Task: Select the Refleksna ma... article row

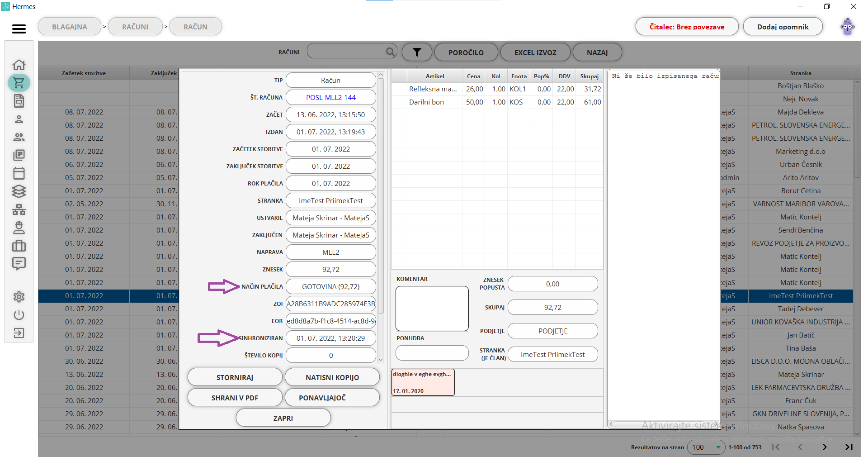Action: tap(497, 89)
